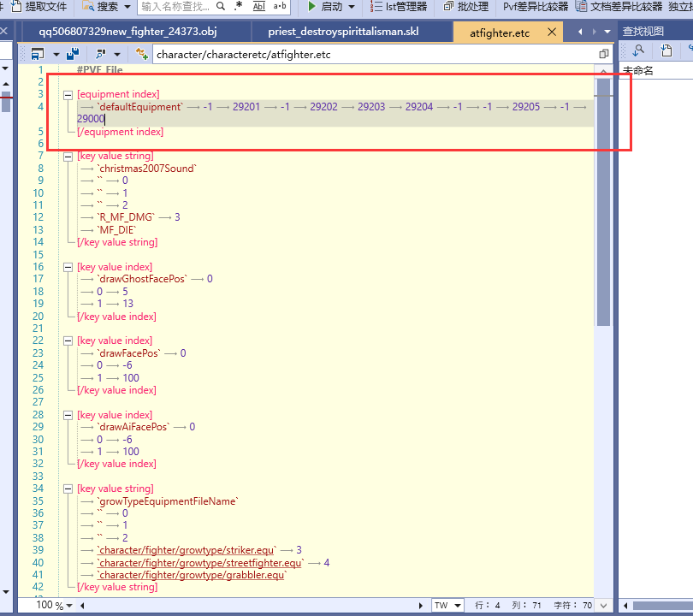Collapse [key value index] section at line 16
Screen dimensions: 693x616
[68, 267]
